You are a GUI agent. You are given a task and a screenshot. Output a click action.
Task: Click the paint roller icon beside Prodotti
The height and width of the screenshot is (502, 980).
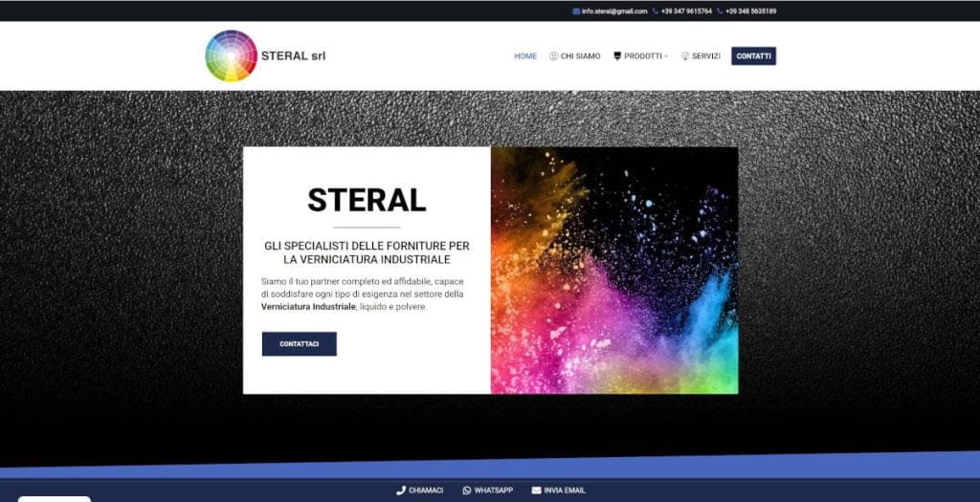(x=617, y=56)
